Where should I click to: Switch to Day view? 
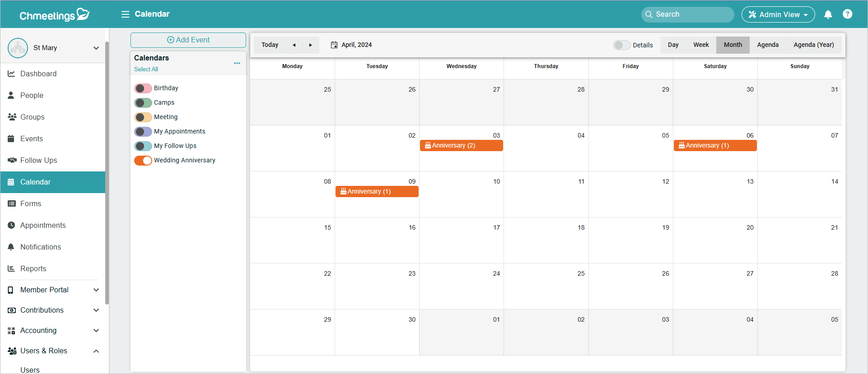673,45
